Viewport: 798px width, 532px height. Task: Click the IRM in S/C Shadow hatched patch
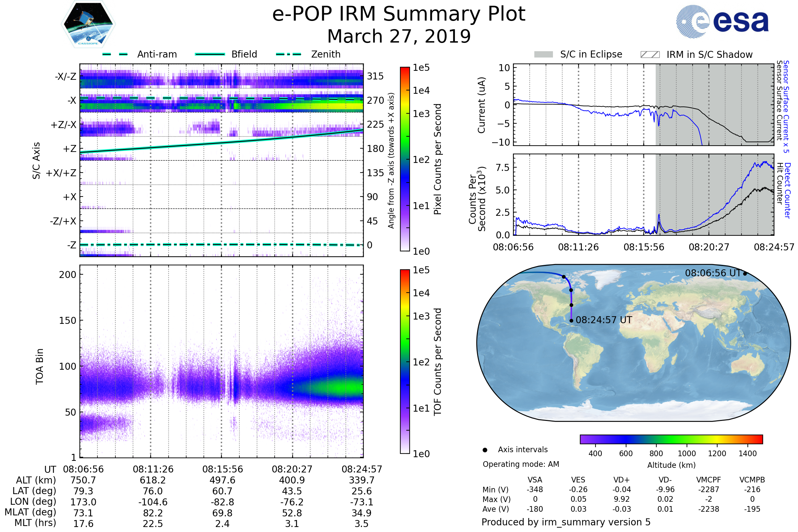click(x=650, y=55)
